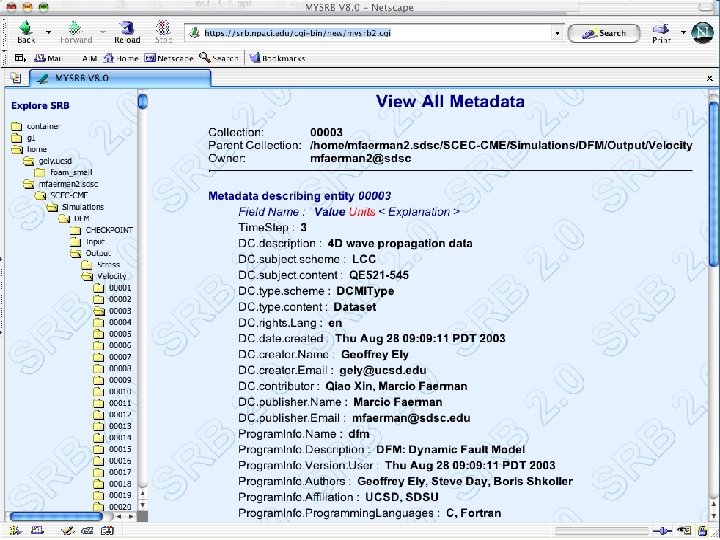Open the Back button history dropdown
The image size is (720, 540).
pos(48,32)
